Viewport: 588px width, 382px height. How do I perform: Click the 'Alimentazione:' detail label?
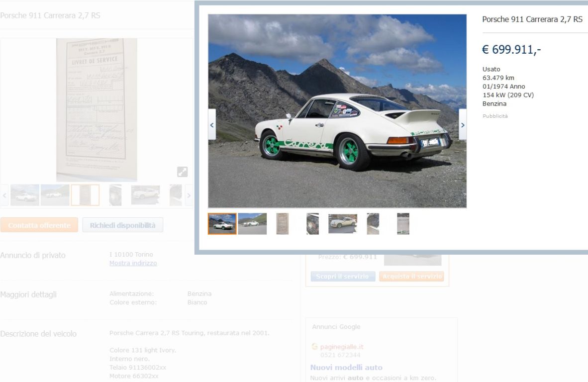coord(132,294)
